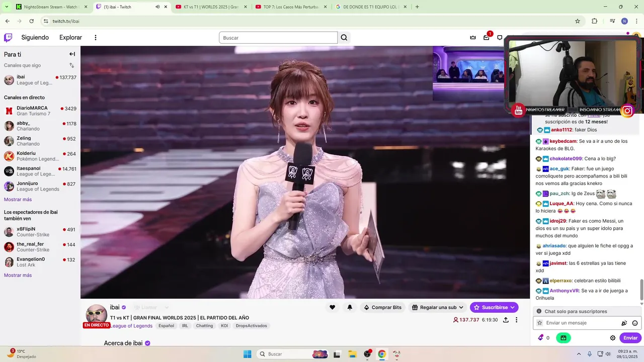Click the green channel points drops button
The height and width of the screenshot is (362, 644).
(x=563, y=338)
